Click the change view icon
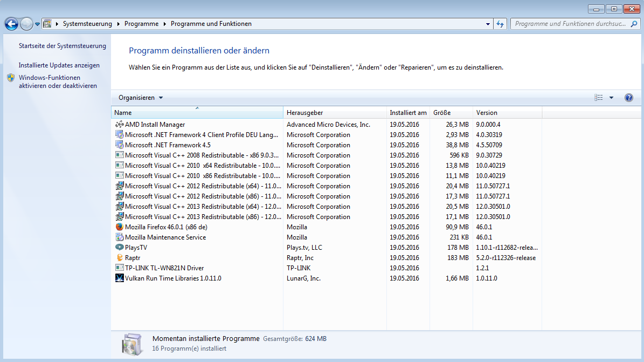Image resolution: width=644 pixels, height=362 pixels. coord(599,98)
